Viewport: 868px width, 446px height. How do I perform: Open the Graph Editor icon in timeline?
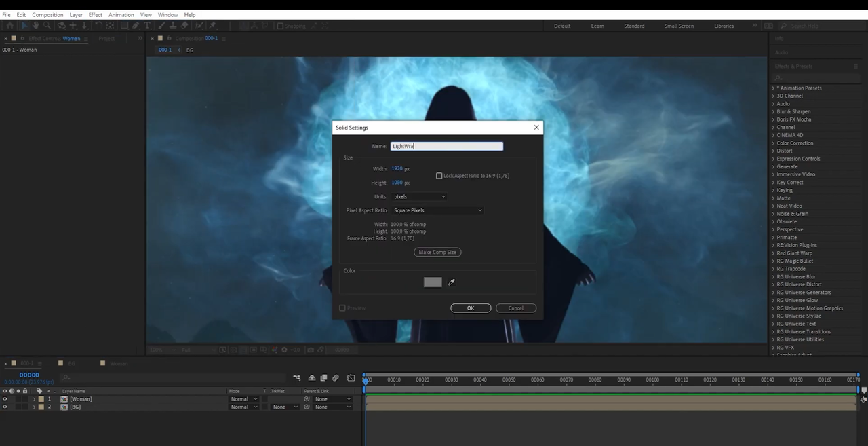pyautogui.click(x=351, y=377)
